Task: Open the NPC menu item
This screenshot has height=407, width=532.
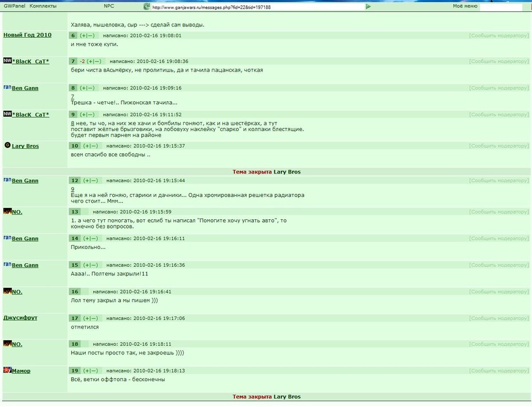Action: point(109,6)
